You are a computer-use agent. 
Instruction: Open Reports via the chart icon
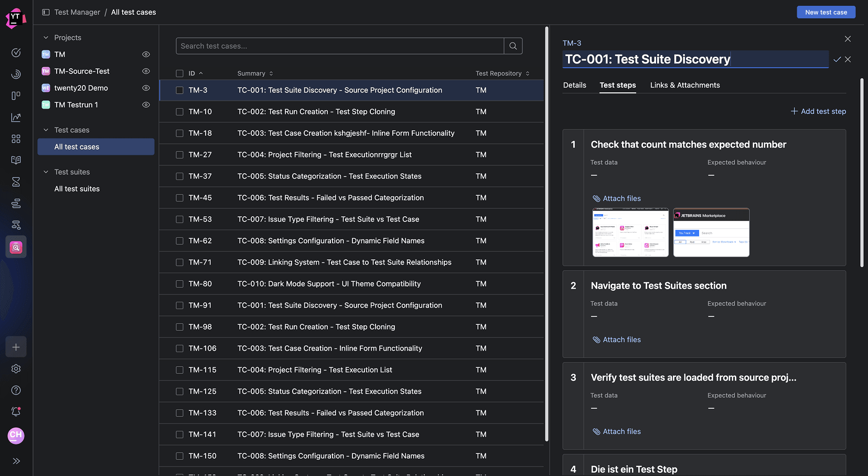tap(16, 117)
